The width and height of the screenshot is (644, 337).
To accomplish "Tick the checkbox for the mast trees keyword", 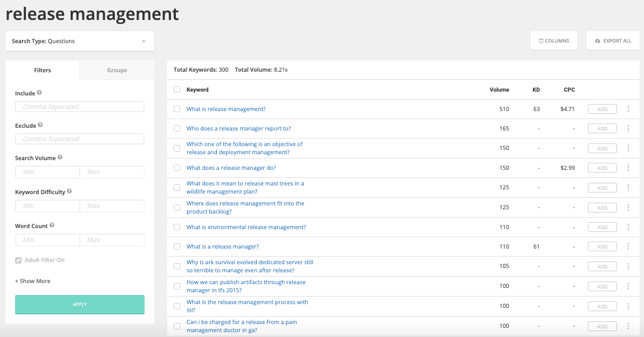I will coord(177,188).
